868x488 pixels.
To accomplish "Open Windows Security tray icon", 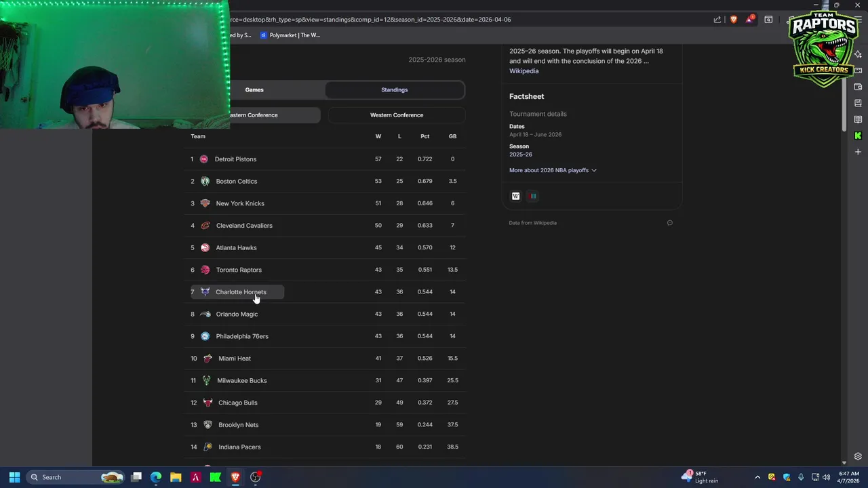I will pos(787,477).
